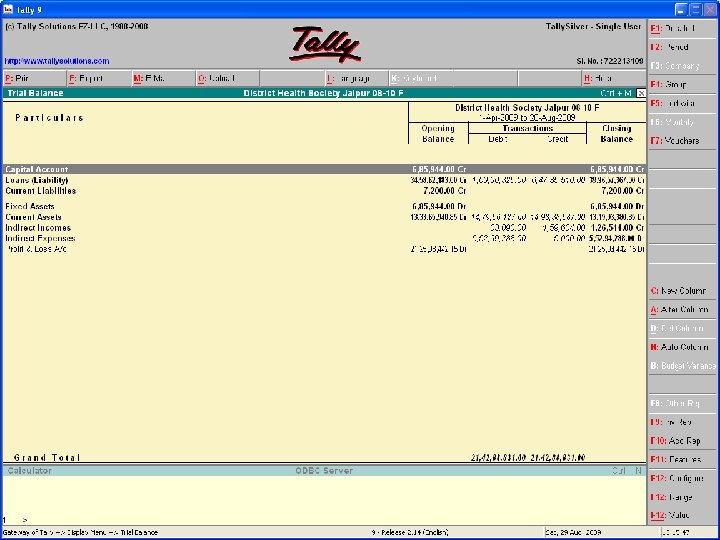The width and height of the screenshot is (720, 540).
Task: Click the F12: Value button
Action: pos(682,515)
